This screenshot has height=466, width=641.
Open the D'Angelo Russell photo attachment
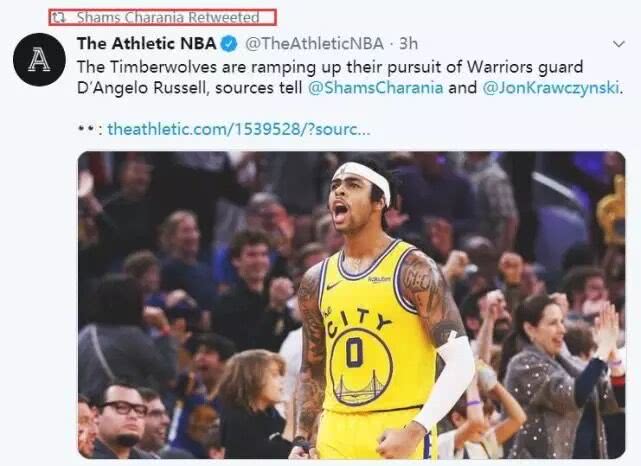click(x=351, y=305)
